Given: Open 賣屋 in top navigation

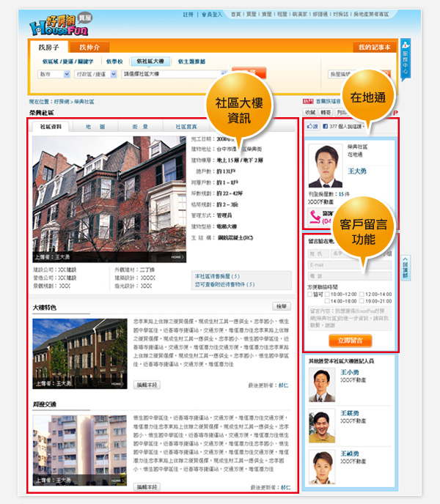Looking at the screenshot, I should point(267,14).
